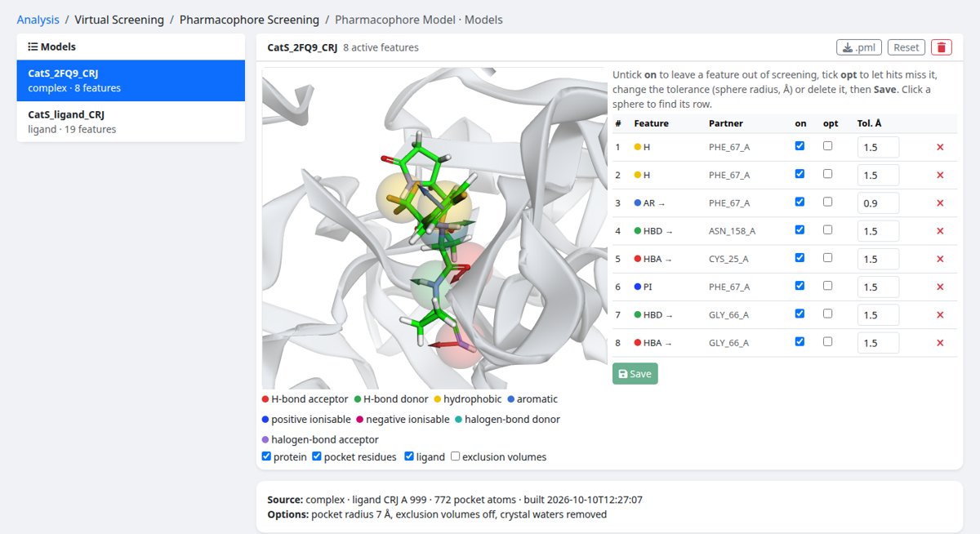The image size is (980, 534).
Task: Delete feature row 1 H PHE_67_A
Action: tap(940, 147)
